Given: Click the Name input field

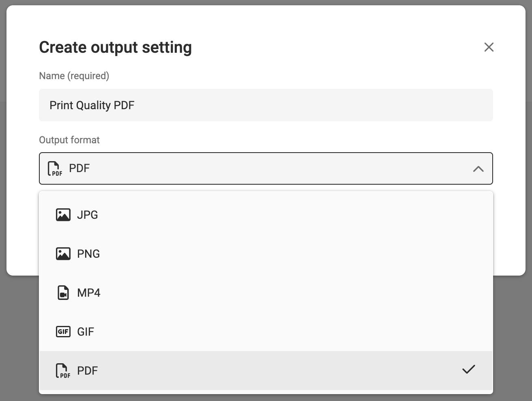Looking at the screenshot, I should (x=266, y=105).
